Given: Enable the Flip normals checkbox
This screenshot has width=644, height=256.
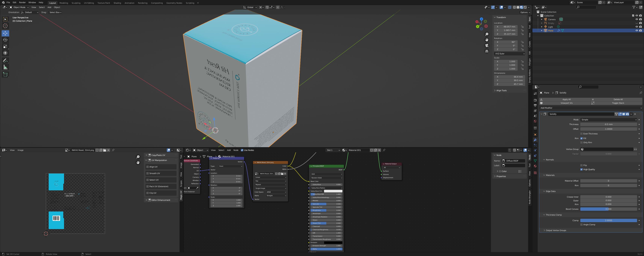Looking at the screenshot, I should [581, 165].
